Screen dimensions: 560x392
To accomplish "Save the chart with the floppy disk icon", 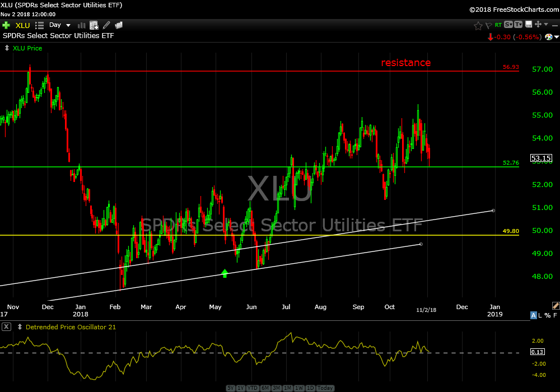I will tap(528, 25).
